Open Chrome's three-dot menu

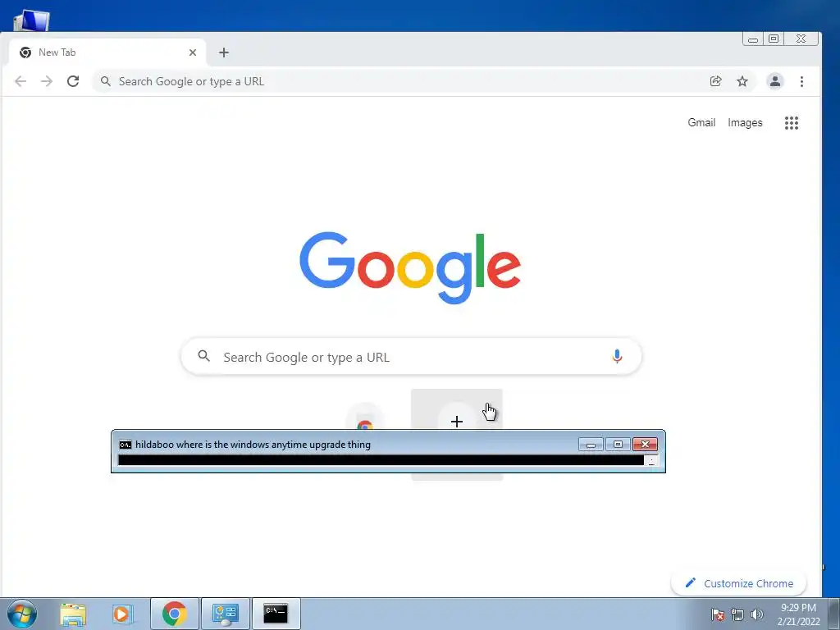pos(801,81)
